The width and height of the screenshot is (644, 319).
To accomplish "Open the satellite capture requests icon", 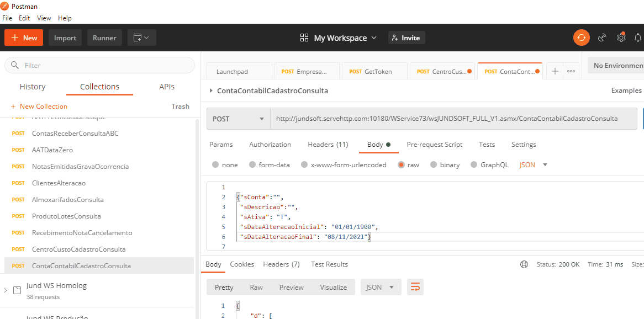I will click(x=603, y=38).
